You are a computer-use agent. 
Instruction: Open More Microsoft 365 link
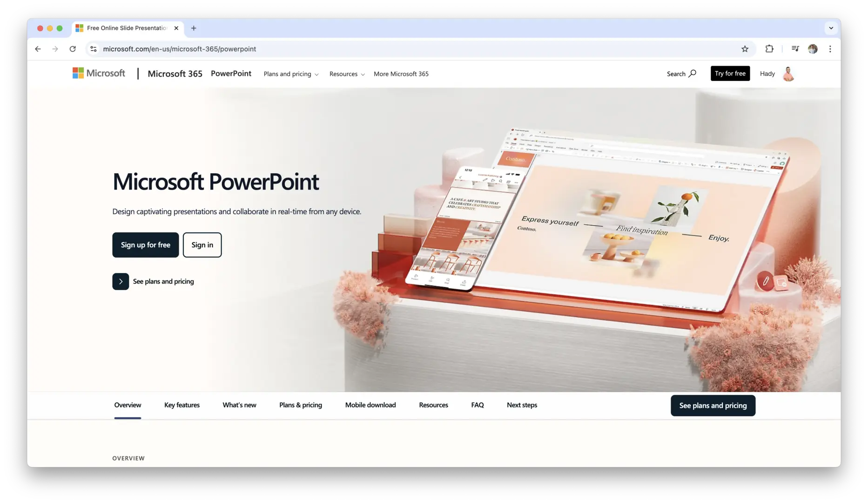[401, 74]
